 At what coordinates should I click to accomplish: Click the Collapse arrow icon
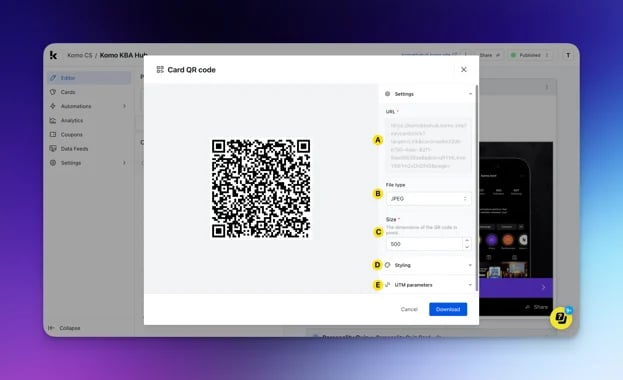click(x=51, y=328)
